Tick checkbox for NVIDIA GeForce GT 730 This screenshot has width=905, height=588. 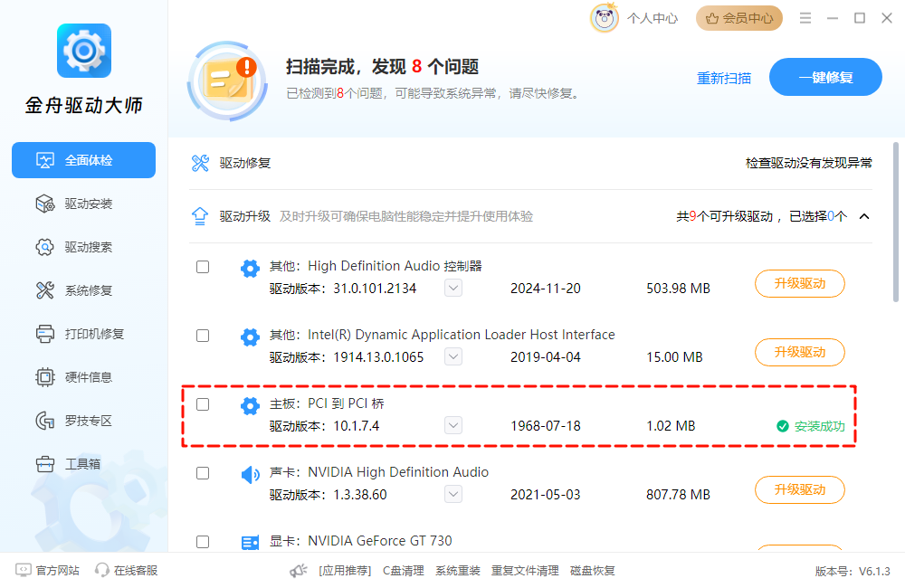pyautogui.click(x=203, y=542)
